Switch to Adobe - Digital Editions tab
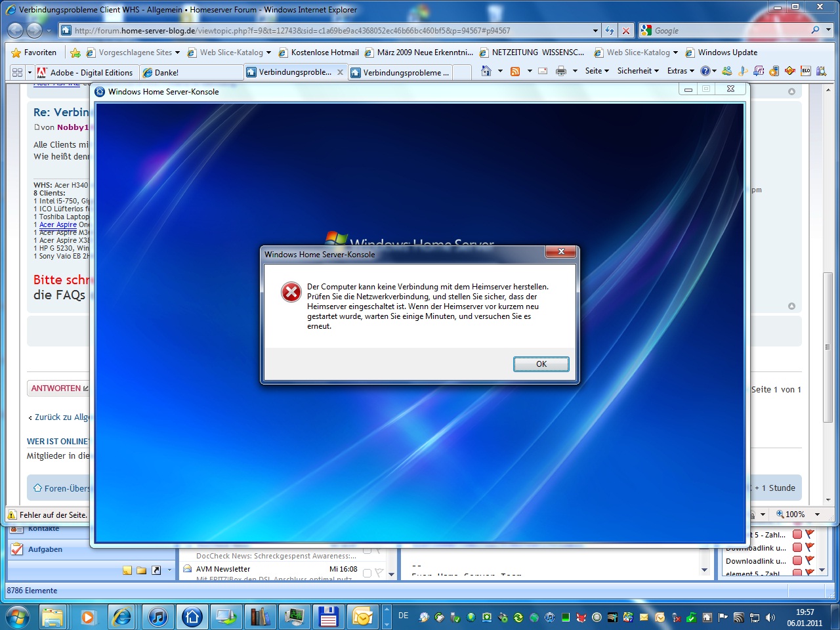The width and height of the screenshot is (840, 630). pyautogui.click(x=85, y=73)
